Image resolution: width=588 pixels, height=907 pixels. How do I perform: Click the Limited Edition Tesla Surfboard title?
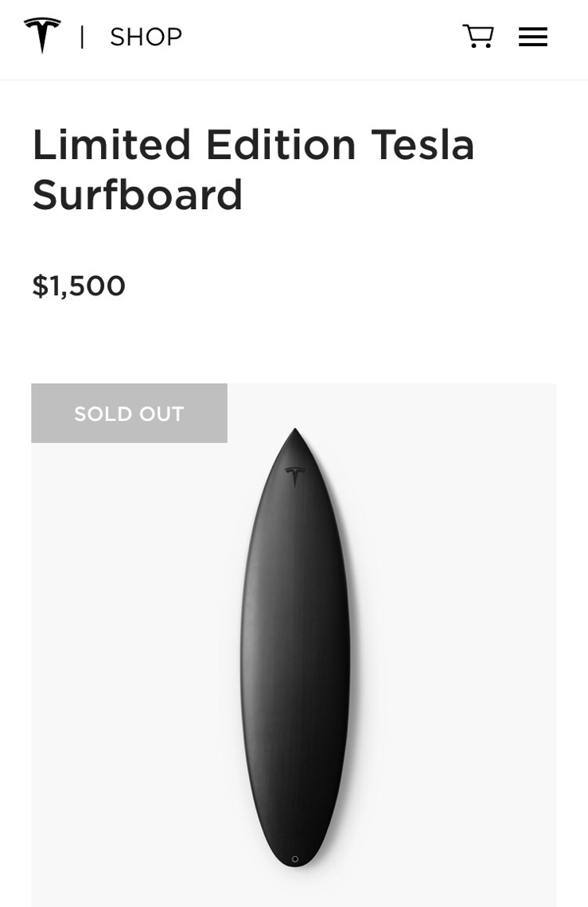[x=253, y=169]
